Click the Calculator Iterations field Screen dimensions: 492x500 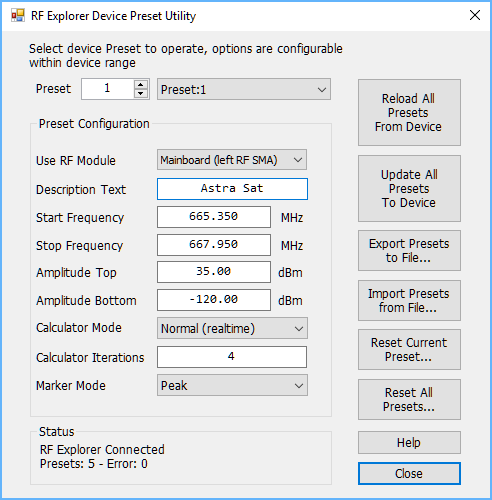(232, 357)
